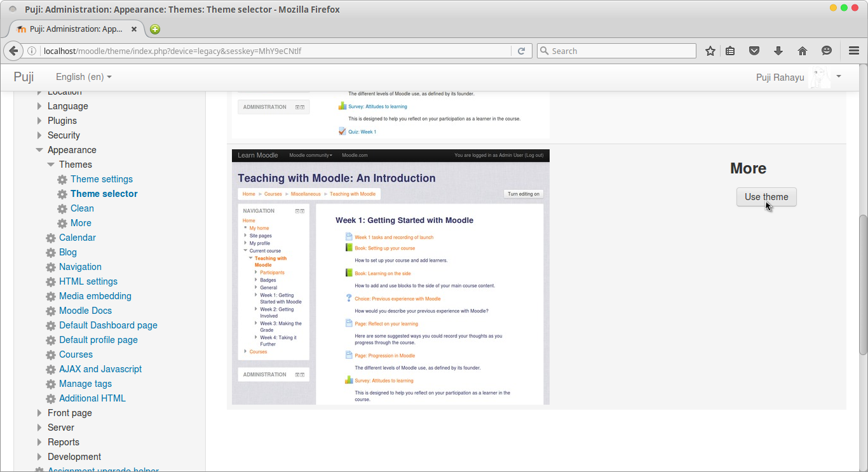Bookmark this page with the star icon
Screen dimensions: 868x472
click(710, 51)
